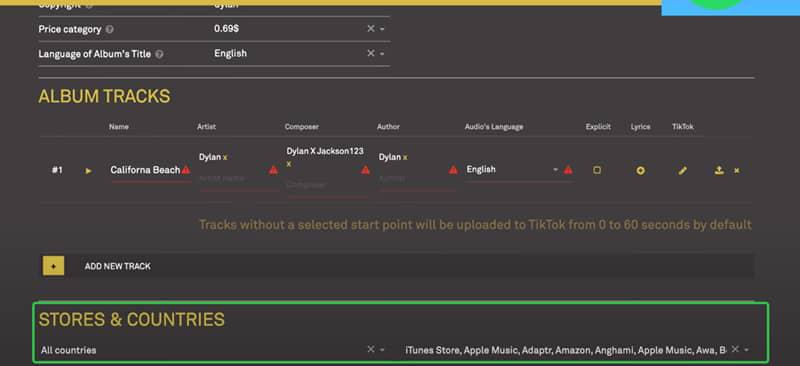Viewport: 800px width, 366px height.
Task: Upload audio file for track #1
Action: click(x=719, y=170)
